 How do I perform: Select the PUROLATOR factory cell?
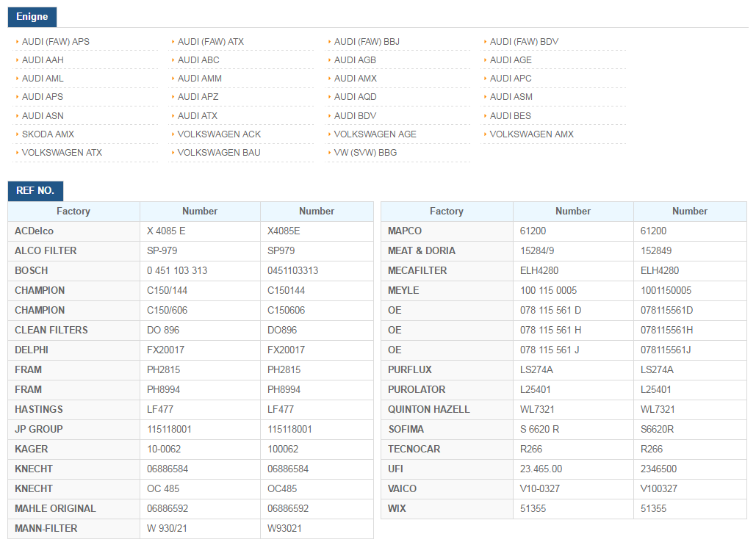(447, 389)
